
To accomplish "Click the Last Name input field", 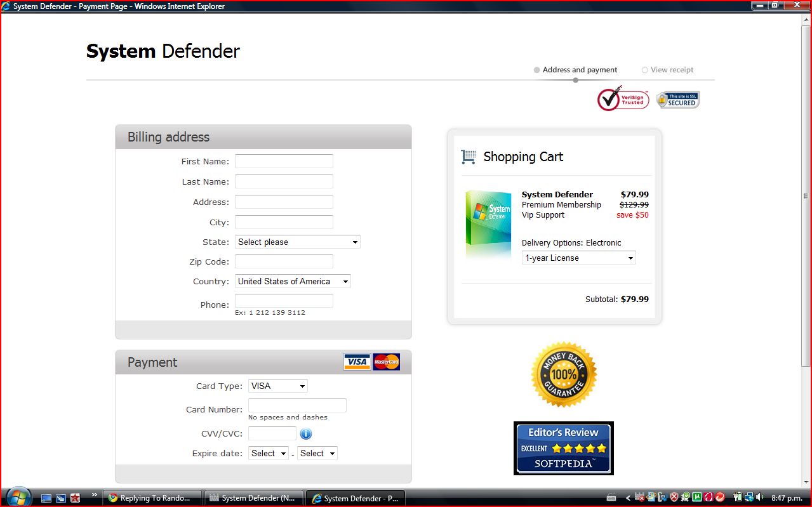I will click(x=284, y=181).
